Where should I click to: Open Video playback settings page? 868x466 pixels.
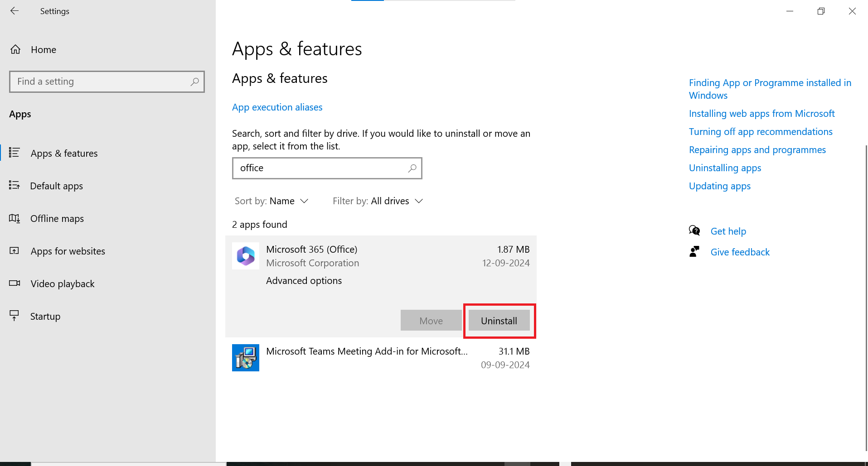pos(63,284)
